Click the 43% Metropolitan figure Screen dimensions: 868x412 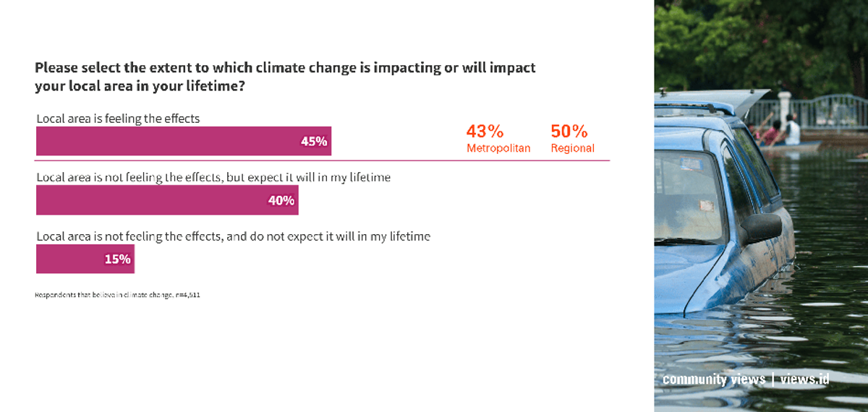pos(498,138)
